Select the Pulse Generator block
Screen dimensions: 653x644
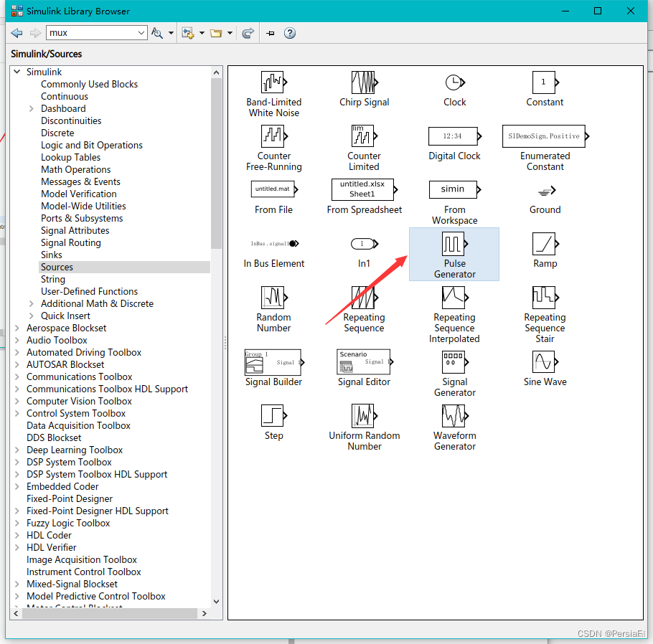tap(454, 255)
